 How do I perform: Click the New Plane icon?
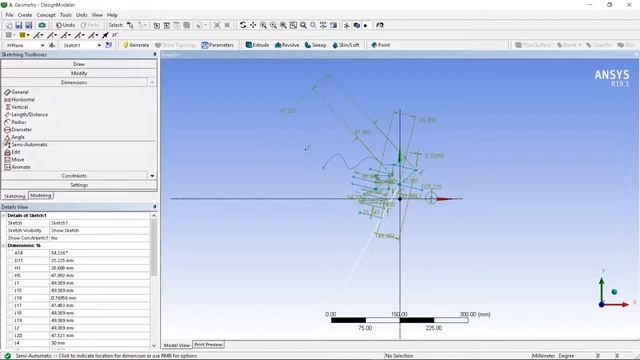pyautogui.click(x=52, y=45)
